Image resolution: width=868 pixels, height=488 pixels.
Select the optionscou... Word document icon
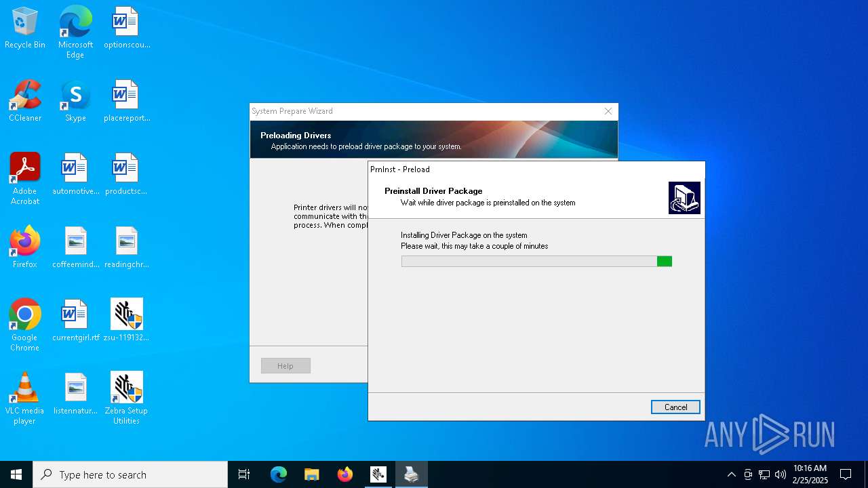tap(127, 28)
